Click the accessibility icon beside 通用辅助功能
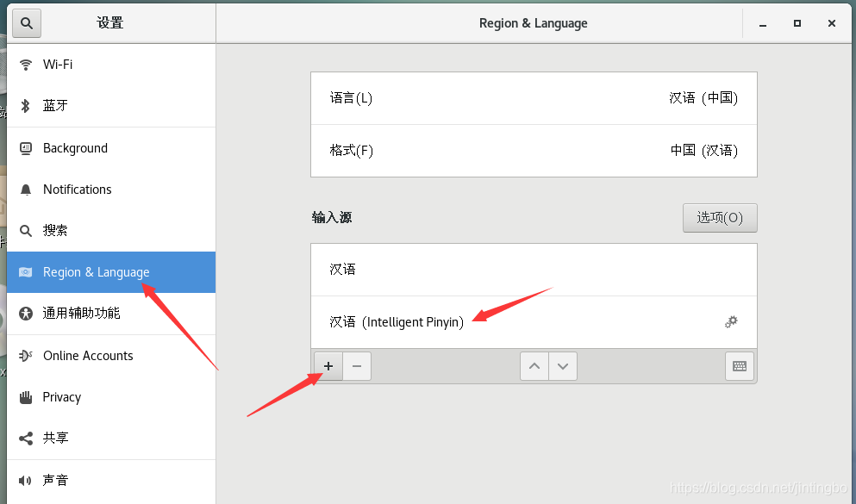 point(26,314)
